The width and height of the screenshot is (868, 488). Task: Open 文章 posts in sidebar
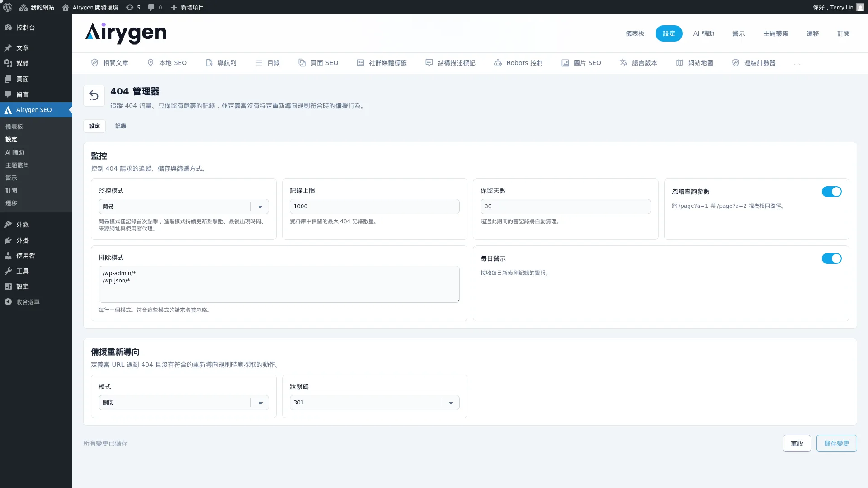(36, 48)
